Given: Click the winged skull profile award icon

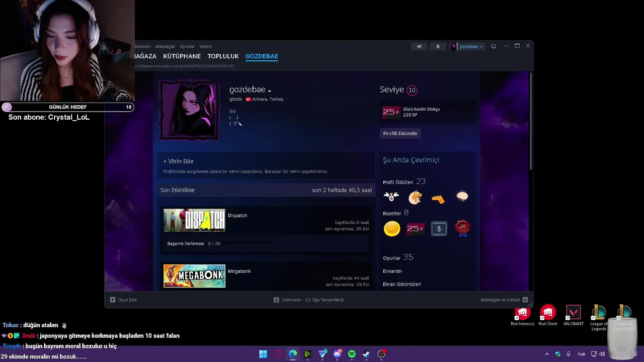Looking at the screenshot, I should 391,197.
